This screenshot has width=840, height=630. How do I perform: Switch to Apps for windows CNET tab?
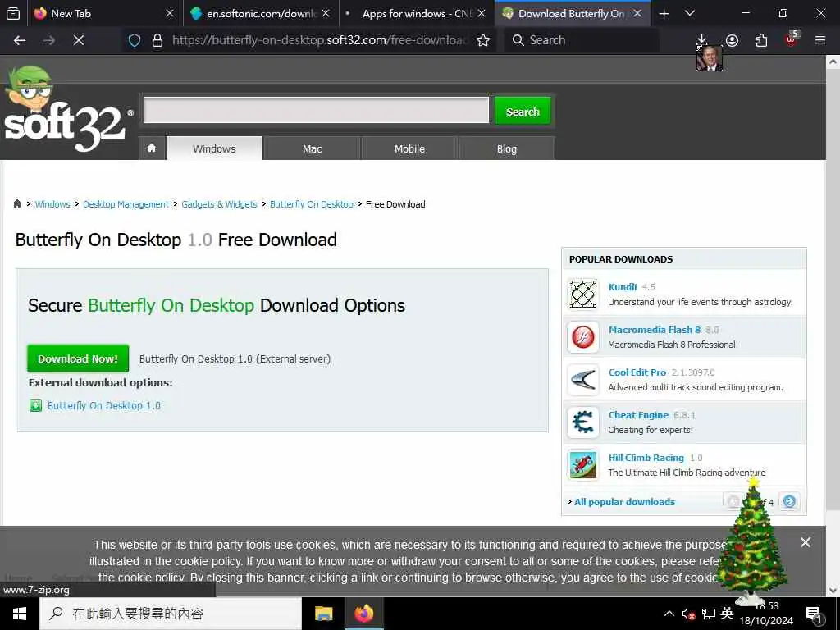(418, 13)
